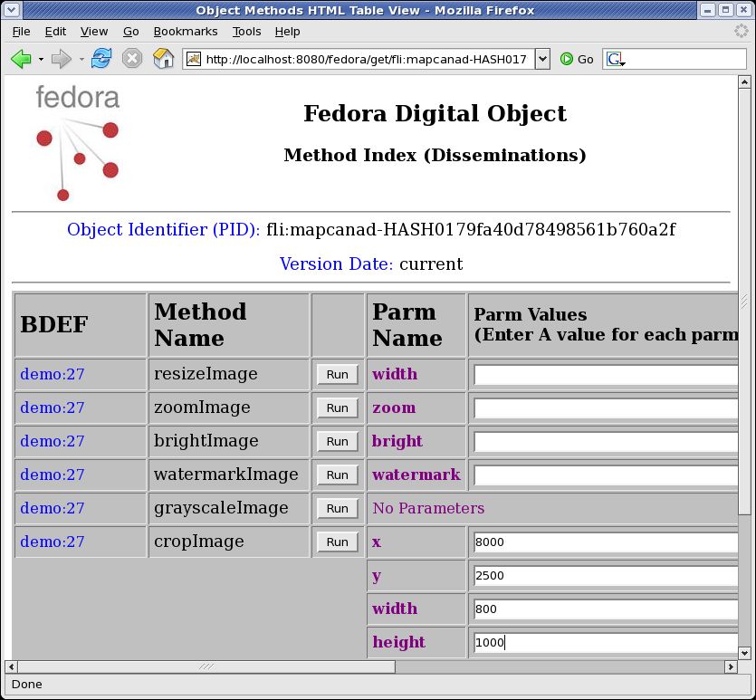Open Forward button history dropdown arrow
Screen dimensions: 756x700
[x=81, y=59]
